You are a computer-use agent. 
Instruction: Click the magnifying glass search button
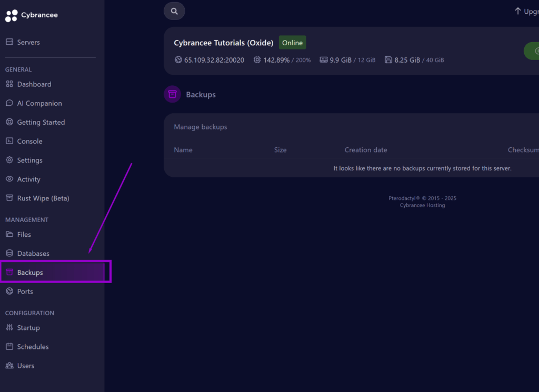174,11
